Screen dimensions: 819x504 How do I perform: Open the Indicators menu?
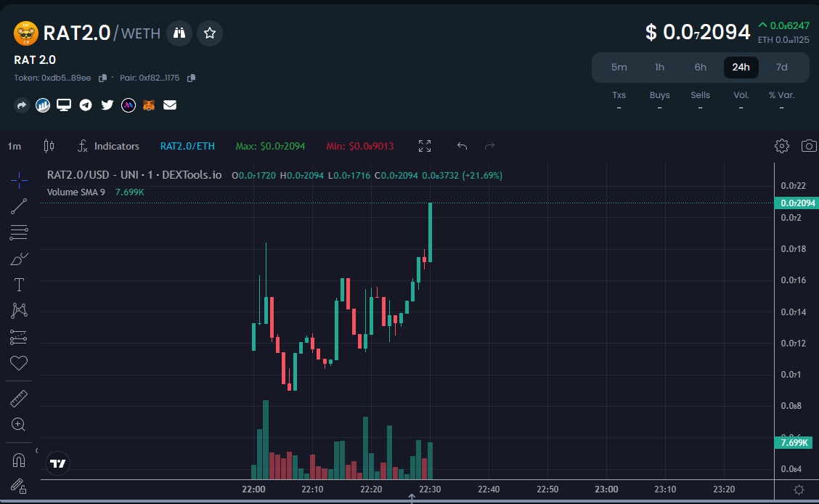(x=109, y=146)
